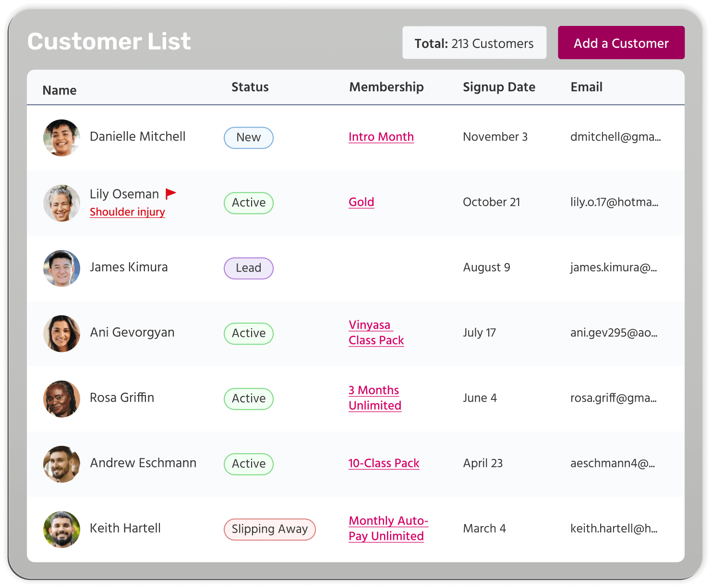
Task: Click the lily.o.17@hotma... email cell
Action: (x=614, y=202)
